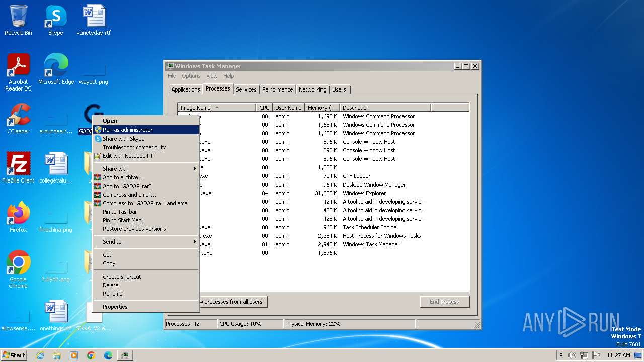The height and width of the screenshot is (362, 644).
Task: Open Chrome from the taskbar
Action: tap(91, 355)
